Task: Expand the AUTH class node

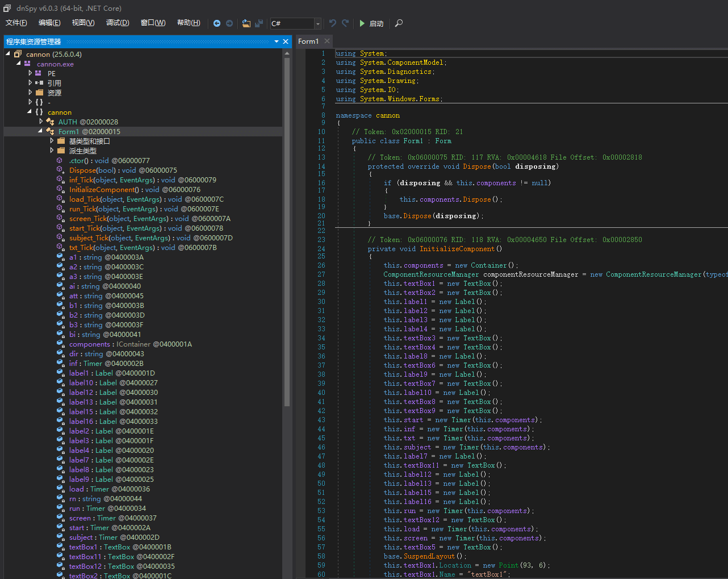Action: click(x=40, y=122)
